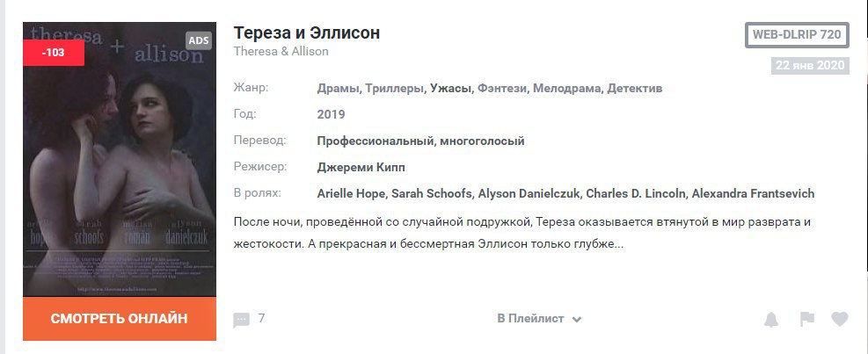Click the comments speech bubble icon
The height and width of the screenshot is (354, 868).
pyautogui.click(x=241, y=320)
